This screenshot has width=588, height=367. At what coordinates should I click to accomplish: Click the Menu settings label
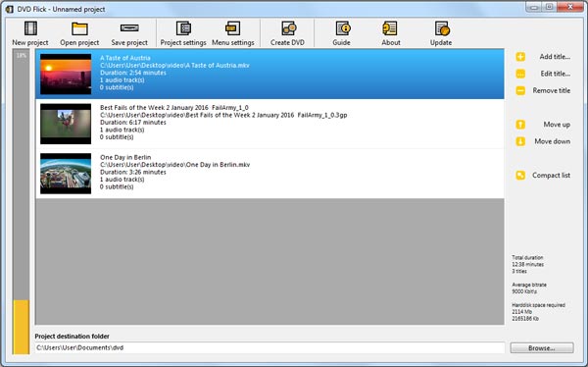pos(233,42)
